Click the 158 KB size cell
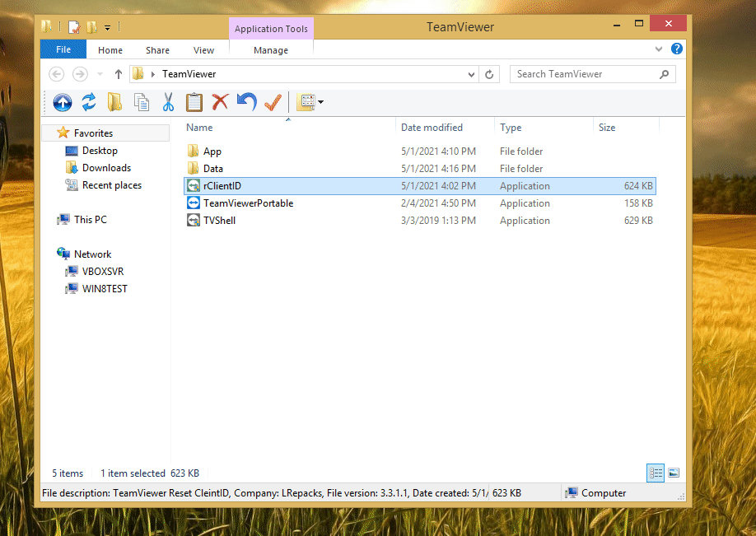Viewport: 756px width, 536px height. 638,203
